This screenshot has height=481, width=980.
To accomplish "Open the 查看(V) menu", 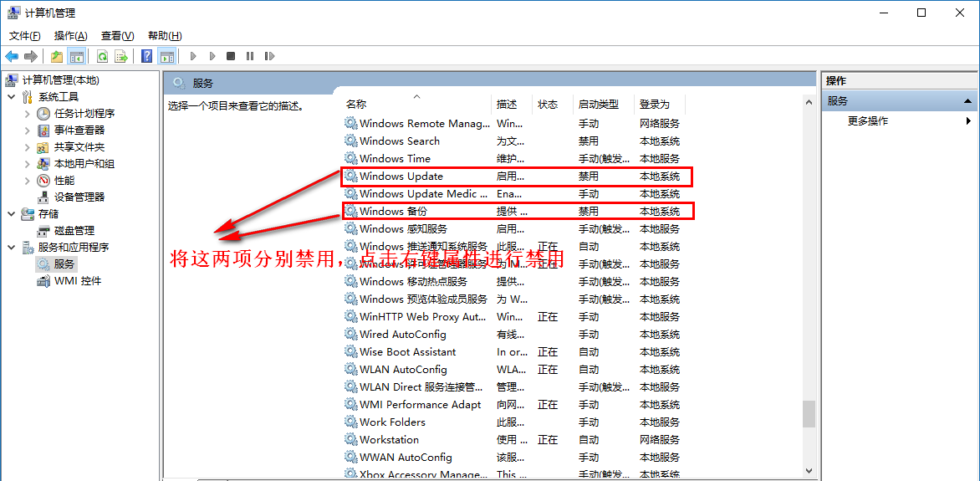I will point(118,36).
